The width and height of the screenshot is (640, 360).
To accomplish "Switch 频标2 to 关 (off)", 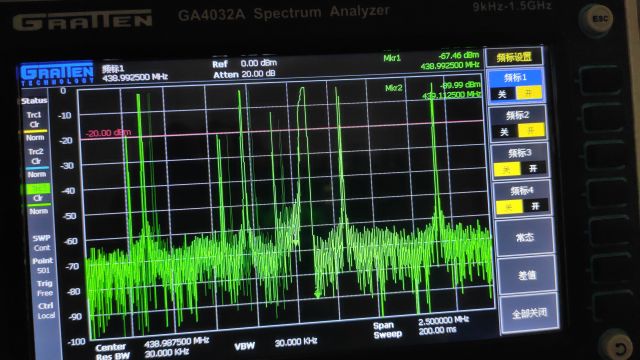I will 504,132.
